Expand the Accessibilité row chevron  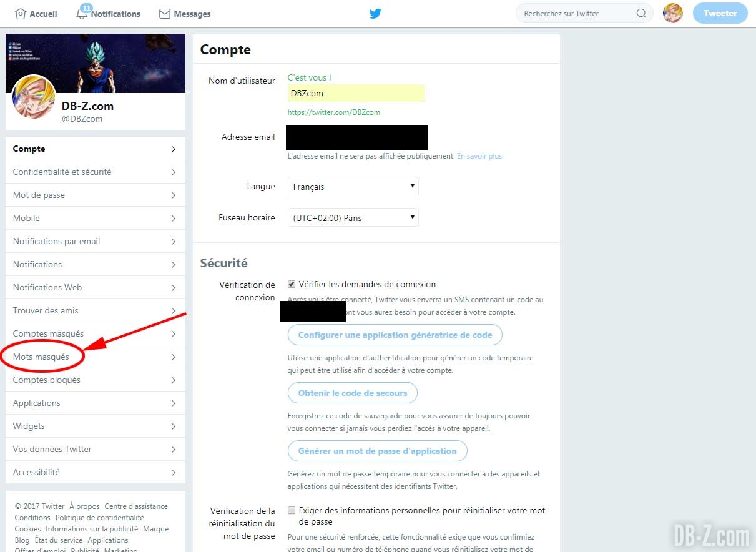174,473
